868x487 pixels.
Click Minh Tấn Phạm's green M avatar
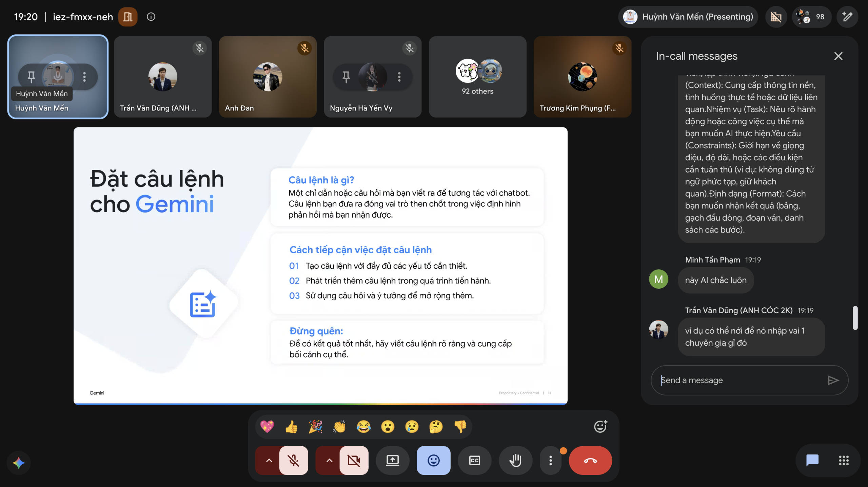point(658,279)
